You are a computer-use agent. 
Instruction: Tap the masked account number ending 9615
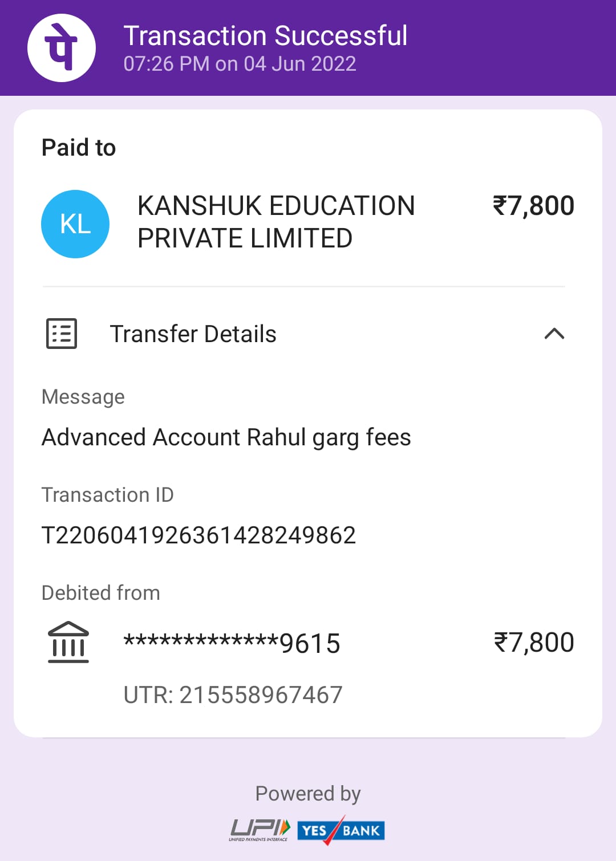pyautogui.click(x=232, y=643)
